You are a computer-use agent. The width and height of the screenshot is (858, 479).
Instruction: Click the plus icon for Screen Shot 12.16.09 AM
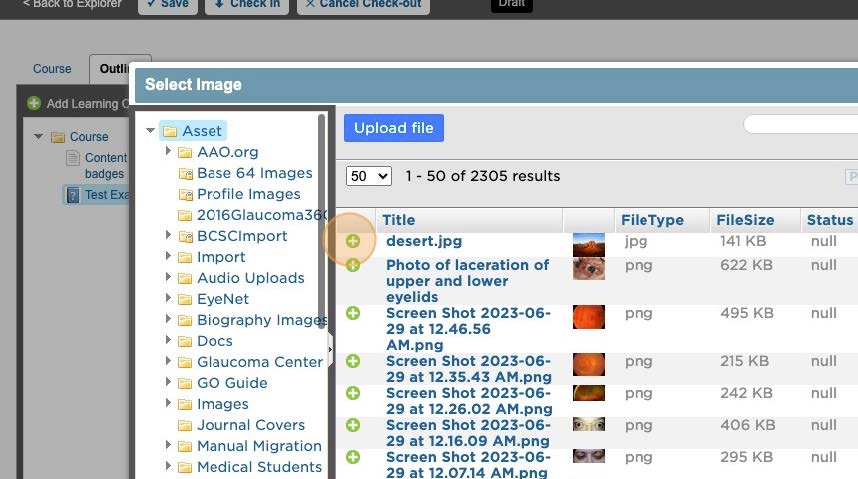pyautogui.click(x=353, y=425)
